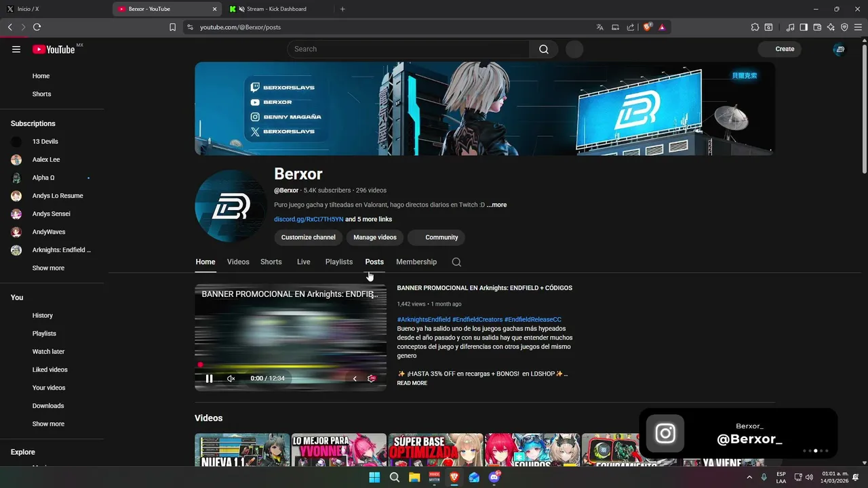Click the share icon in address bar
868x488 pixels.
[x=631, y=27]
